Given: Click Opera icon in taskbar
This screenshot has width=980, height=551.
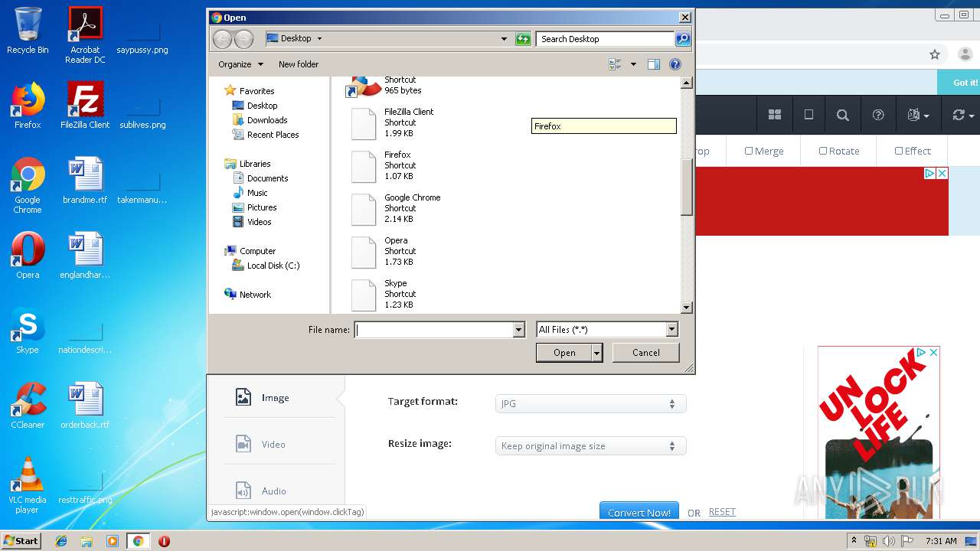Looking at the screenshot, I should (x=164, y=541).
